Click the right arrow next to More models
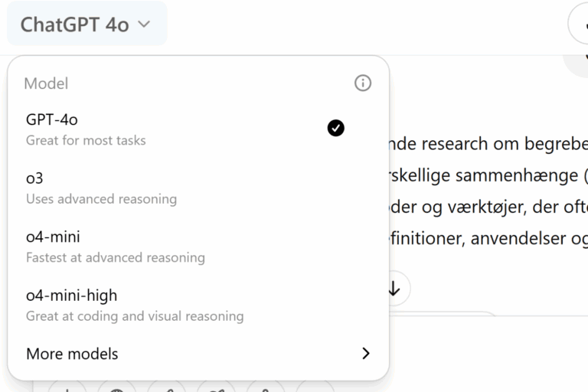 [x=366, y=354]
